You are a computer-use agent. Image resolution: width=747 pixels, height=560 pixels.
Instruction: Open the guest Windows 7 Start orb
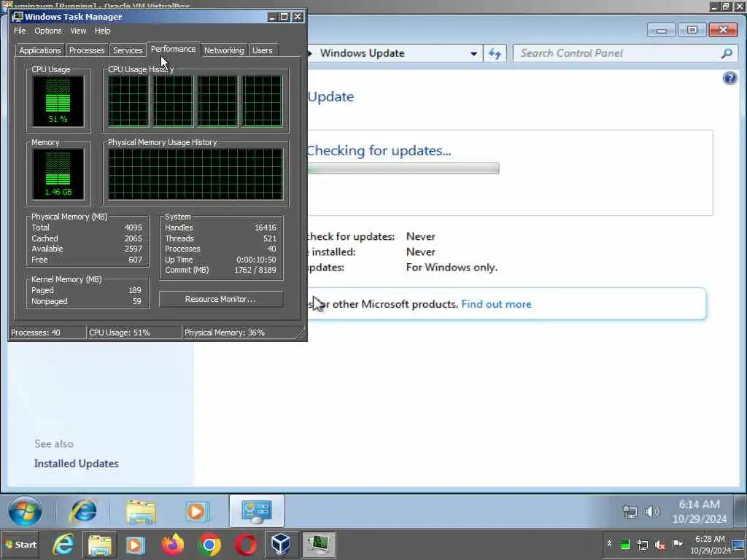click(x=26, y=511)
